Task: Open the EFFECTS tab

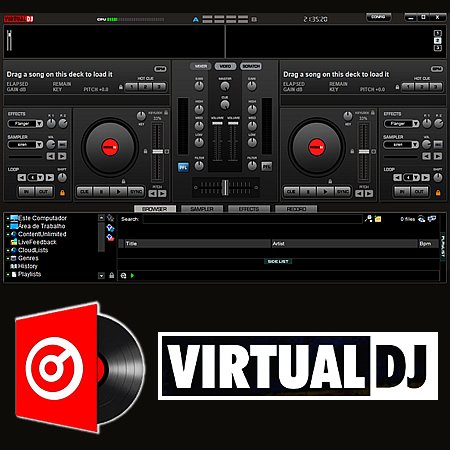Action: (249, 209)
